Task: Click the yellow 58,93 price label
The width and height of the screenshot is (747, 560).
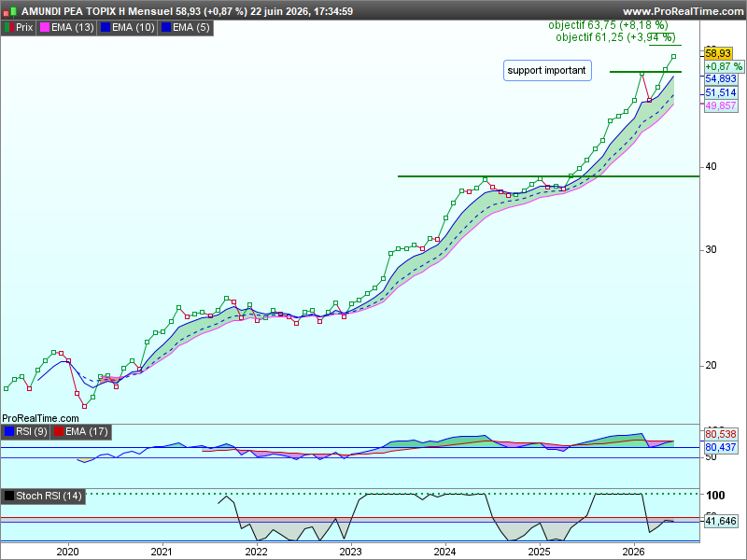Action: 718,53
